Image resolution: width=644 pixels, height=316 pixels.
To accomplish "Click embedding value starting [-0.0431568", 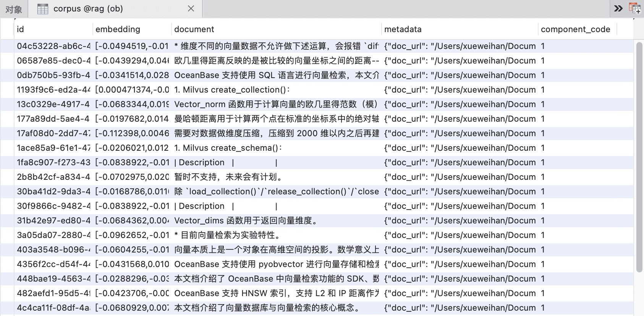I will tap(132, 264).
